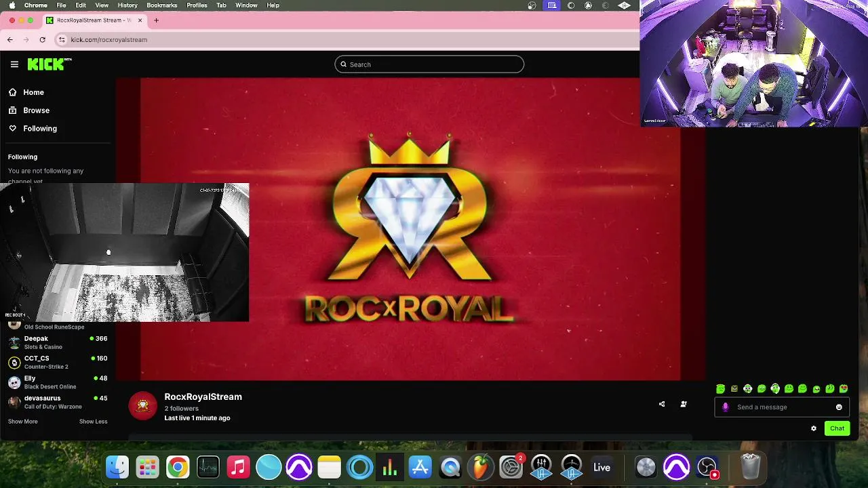
Task: Open chat settings gear icon
Action: pos(814,428)
